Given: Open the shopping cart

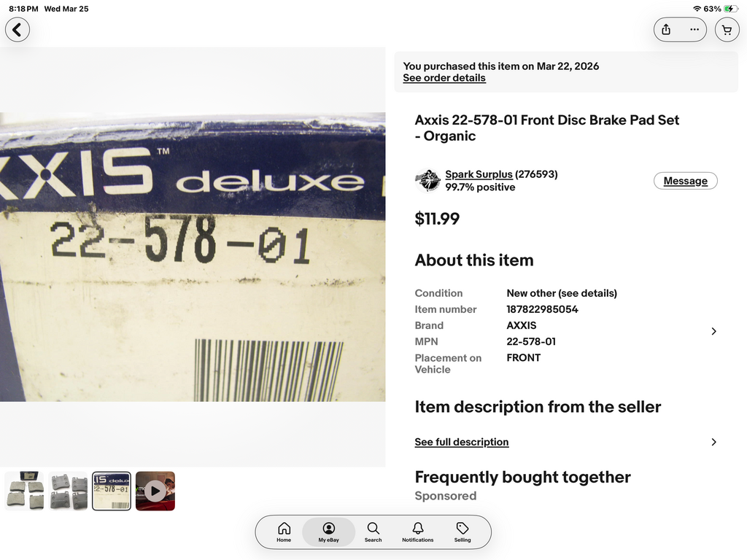Looking at the screenshot, I should click(727, 29).
